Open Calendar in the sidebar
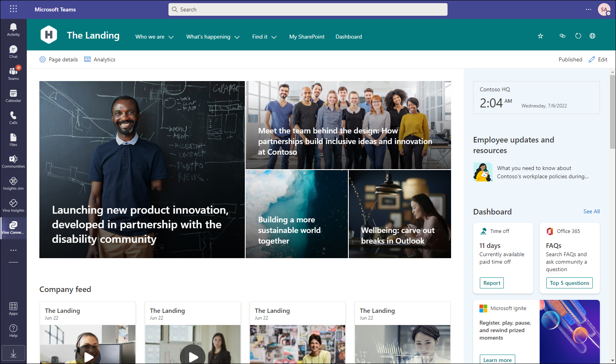 point(13,96)
